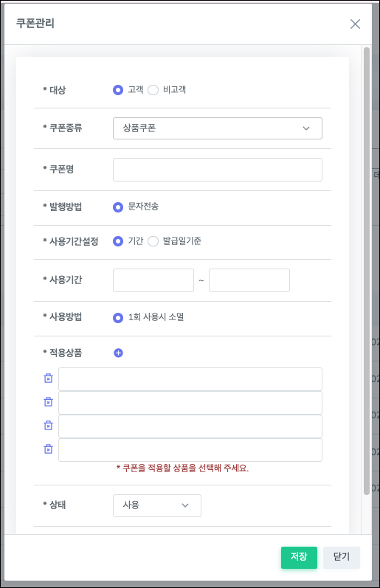380x588 pixels.
Task: Delete the fourth 적용상품 row with trash icon
Action: (49, 449)
